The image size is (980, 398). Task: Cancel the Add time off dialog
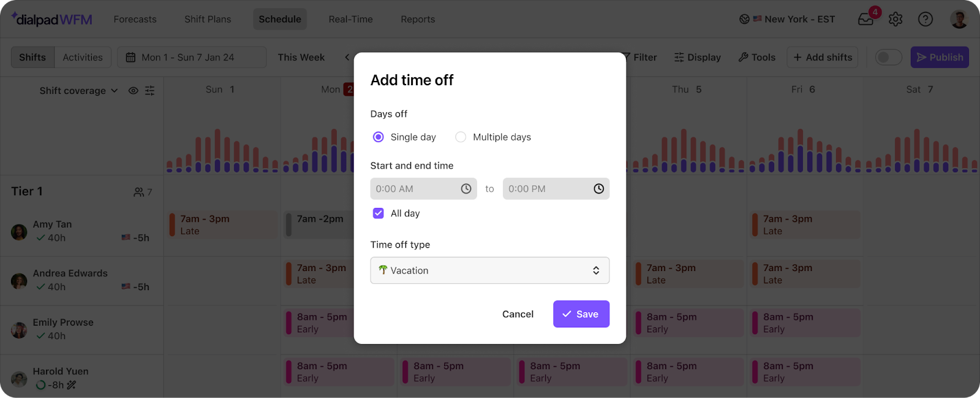pyautogui.click(x=518, y=314)
